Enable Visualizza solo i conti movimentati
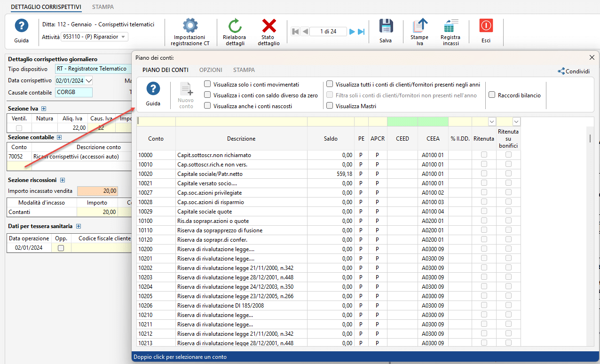The height and width of the screenshot is (364, 600). tap(207, 84)
